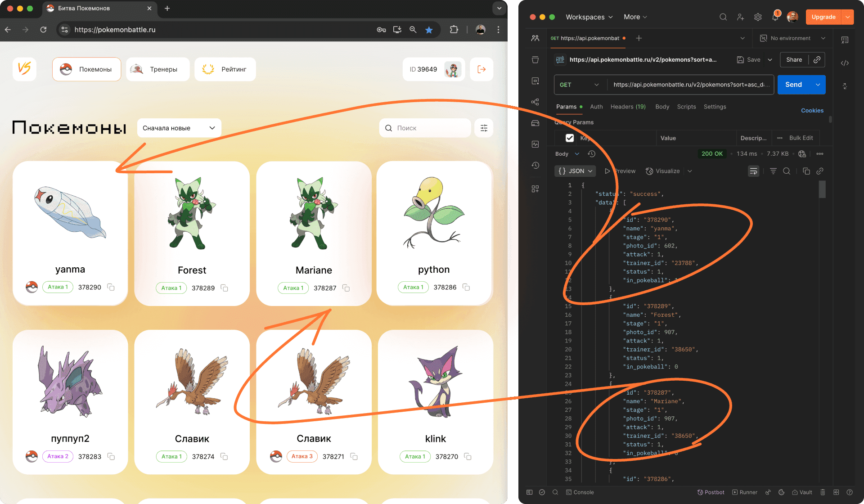Open the No environment selector
The height and width of the screenshot is (504, 864).
pyautogui.click(x=792, y=38)
